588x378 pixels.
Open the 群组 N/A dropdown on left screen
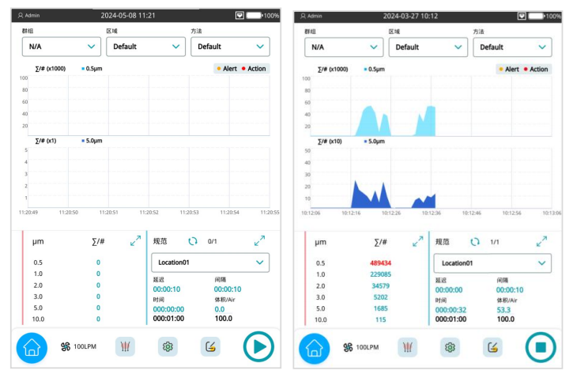click(x=62, y=47)
